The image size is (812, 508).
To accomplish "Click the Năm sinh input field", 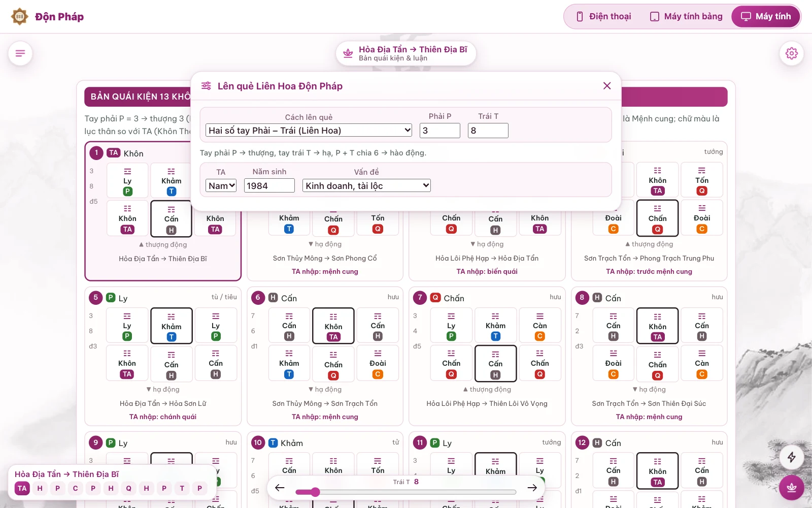I will coord(269,186).
